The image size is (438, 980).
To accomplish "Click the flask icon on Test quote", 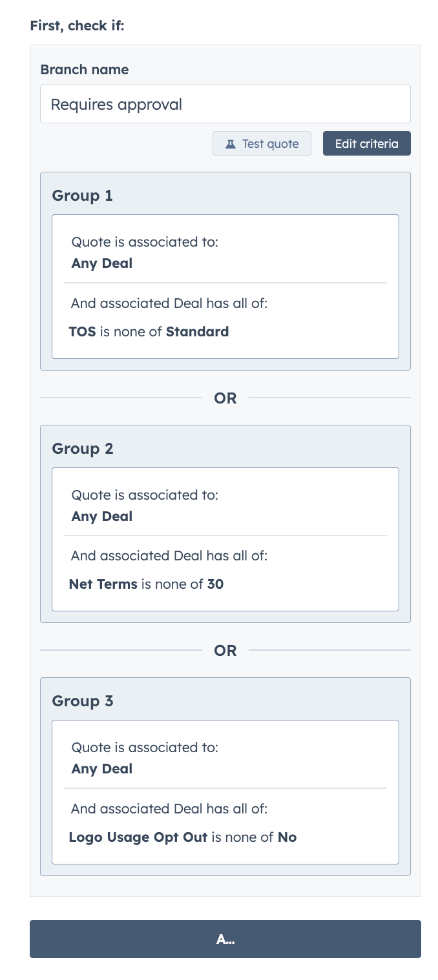I will [230, 144].
